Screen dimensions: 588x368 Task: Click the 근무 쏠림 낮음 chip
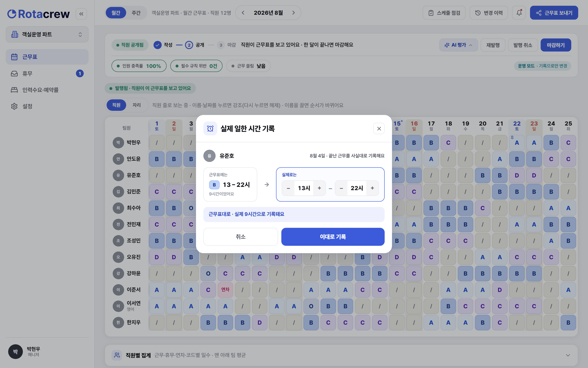(248, 66)
